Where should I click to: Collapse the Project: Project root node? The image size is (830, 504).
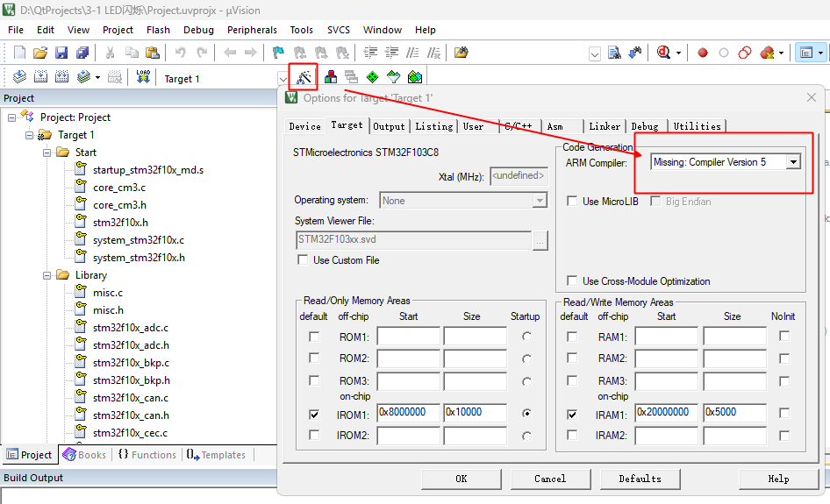pos(11,117)
